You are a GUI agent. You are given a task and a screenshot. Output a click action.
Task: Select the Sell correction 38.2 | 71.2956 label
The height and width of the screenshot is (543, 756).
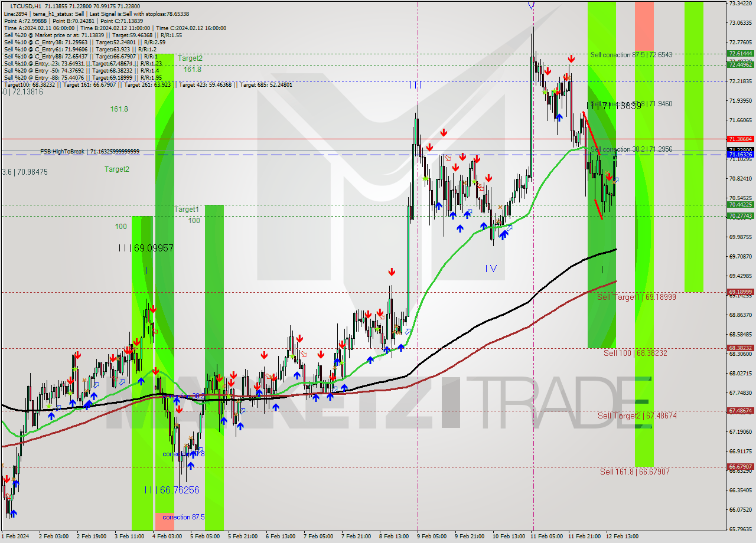(631, 149)
